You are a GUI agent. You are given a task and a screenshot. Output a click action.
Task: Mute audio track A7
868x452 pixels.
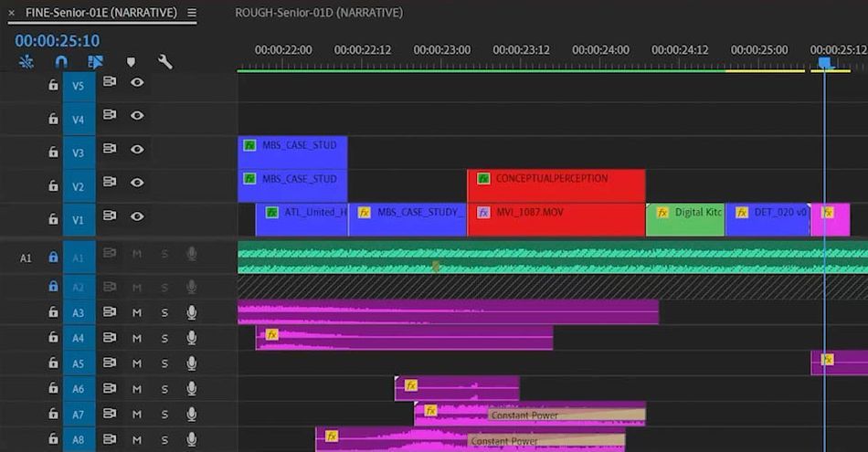point(137,414)
